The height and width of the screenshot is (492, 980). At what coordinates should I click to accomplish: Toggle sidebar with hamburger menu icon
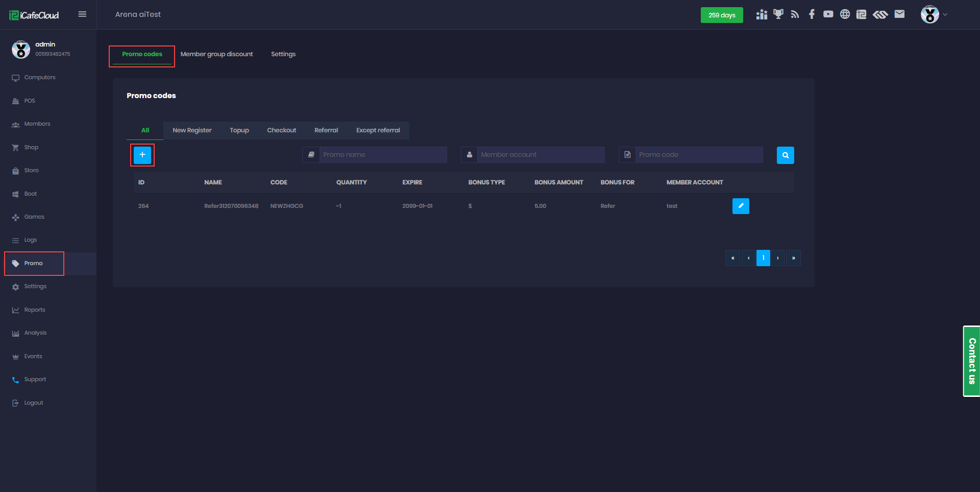pos(82,14)
